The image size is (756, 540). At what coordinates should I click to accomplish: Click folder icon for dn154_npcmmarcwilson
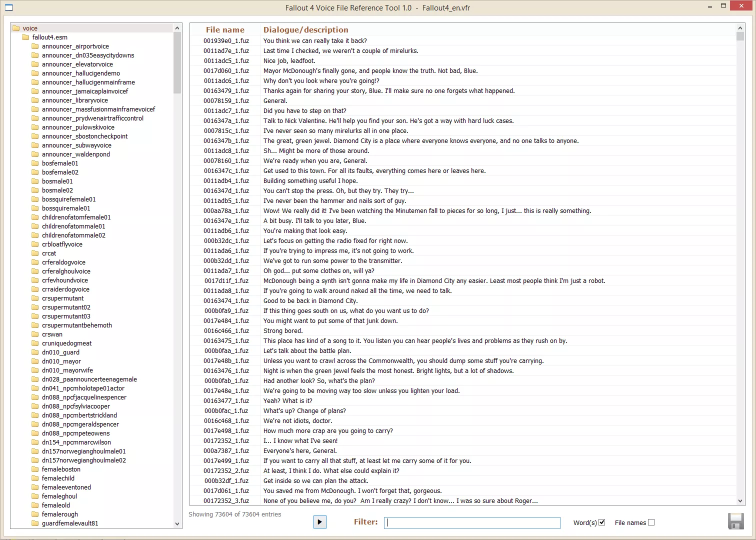(x=35, y=442)
